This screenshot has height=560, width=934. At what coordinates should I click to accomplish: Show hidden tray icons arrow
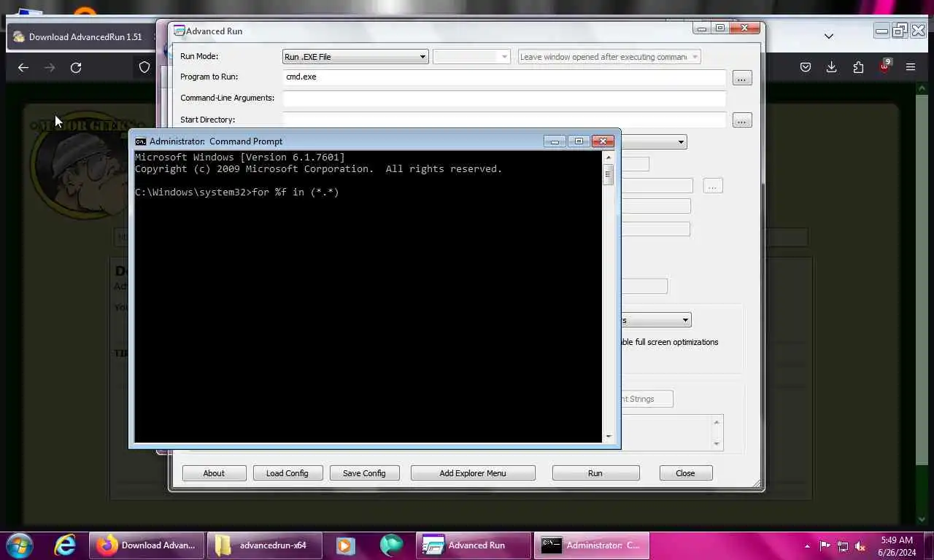(807, 546)
